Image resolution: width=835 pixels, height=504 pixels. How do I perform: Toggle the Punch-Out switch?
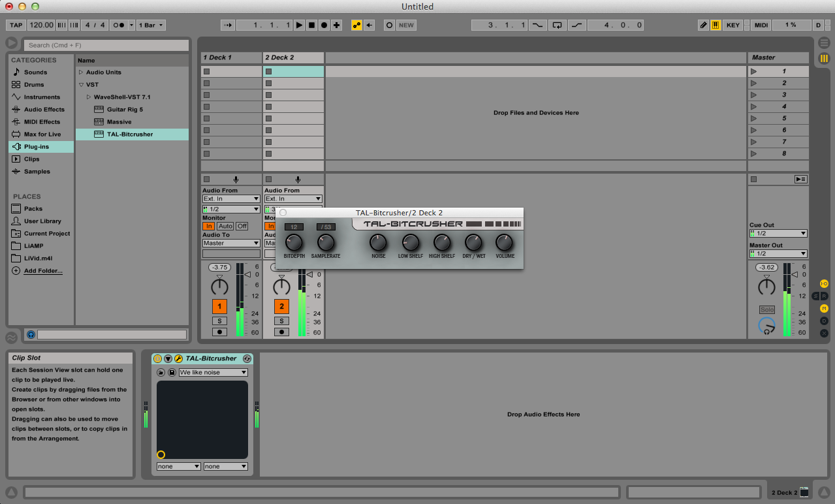pyautogui.click(x=577, y=25)
